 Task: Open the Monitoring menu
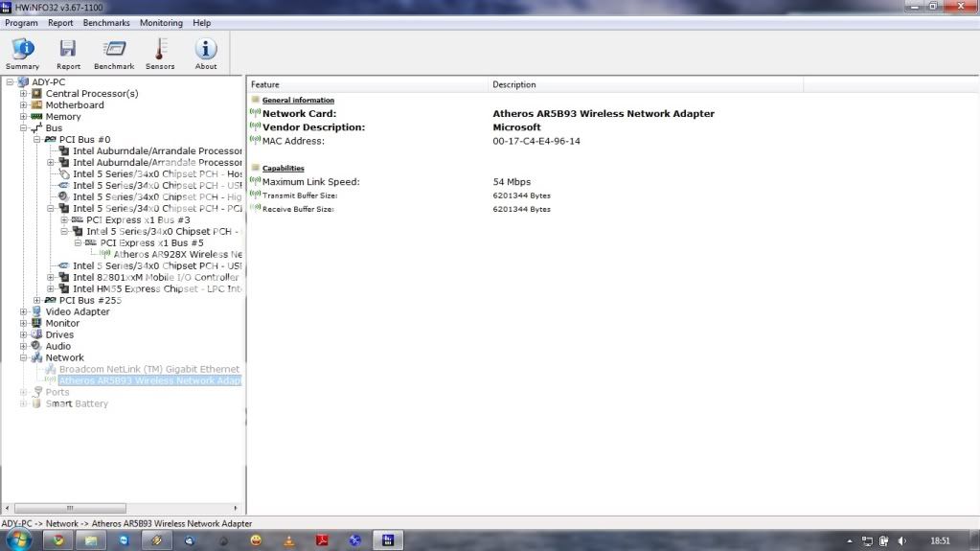[x=161, y=23]
